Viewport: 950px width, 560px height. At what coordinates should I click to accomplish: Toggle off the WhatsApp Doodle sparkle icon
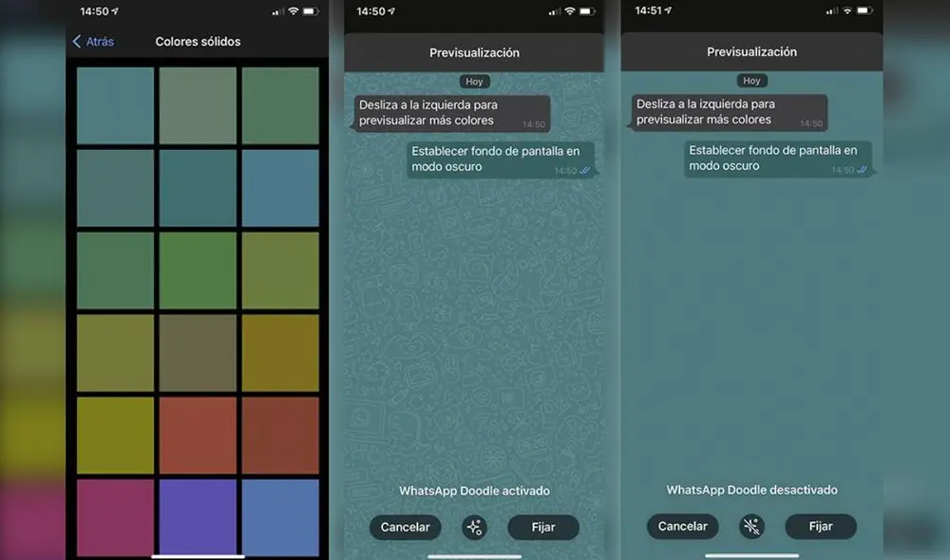tap(474, 528)
